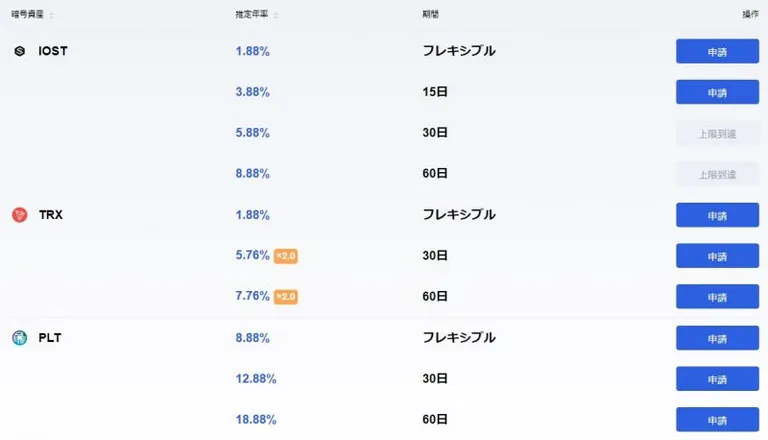Click the PLT coin logo icon
The width and height of the screenshot is (768, 440).
point(20,338)
